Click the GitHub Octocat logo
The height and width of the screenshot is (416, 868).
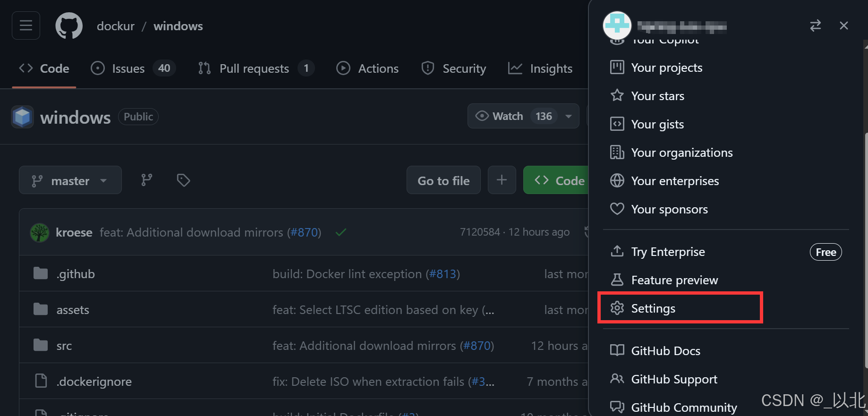point(69,25)
